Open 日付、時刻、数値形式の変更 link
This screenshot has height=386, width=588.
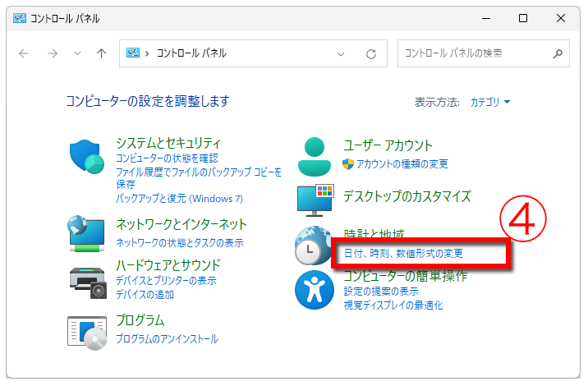click(403, 253)
